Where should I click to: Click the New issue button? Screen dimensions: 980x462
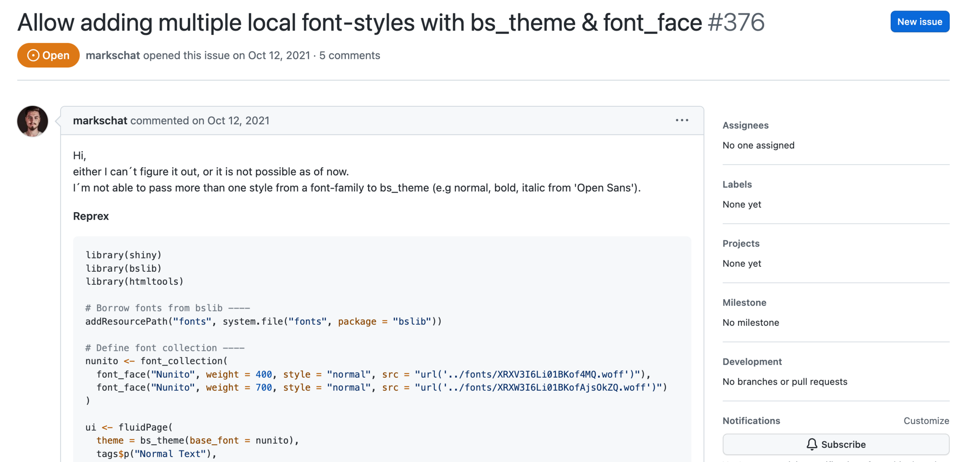pyautogui.click(x=919, y=22)
